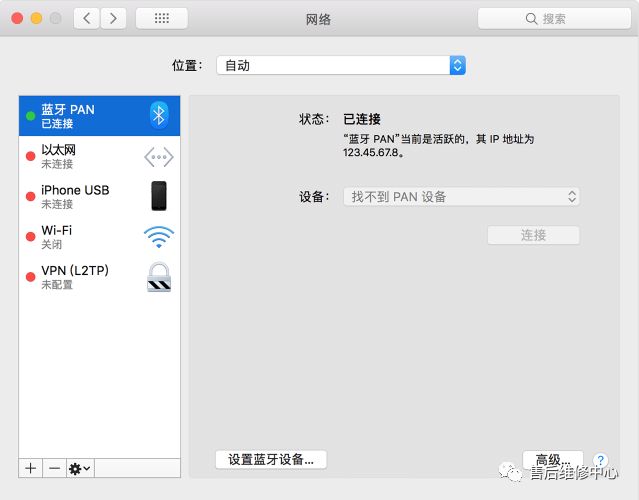Image resolution: width=639 pixels, height=500 pixels.
Task: Open the gear action menu
Action: [x=80, y=468]
